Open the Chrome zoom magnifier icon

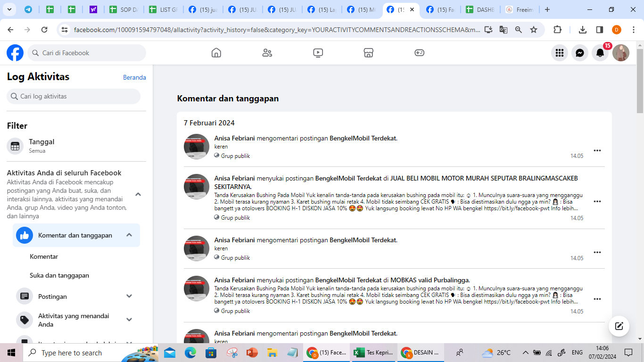point(519,30)
